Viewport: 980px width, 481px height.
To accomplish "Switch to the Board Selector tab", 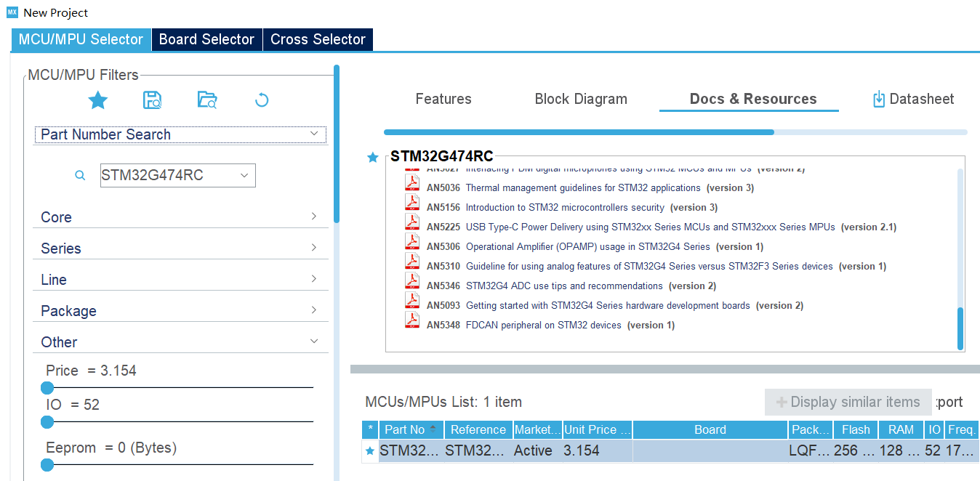I will click(x=206, y=39).
